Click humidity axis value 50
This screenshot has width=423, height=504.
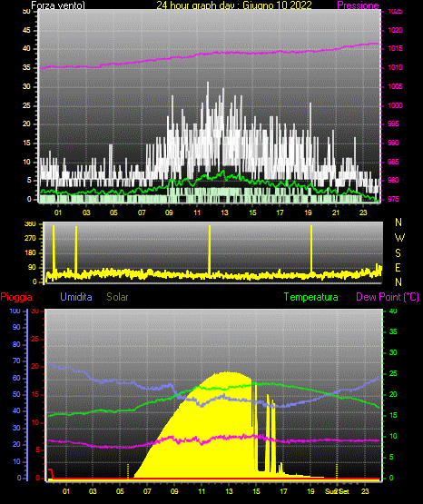click(16, 394)
